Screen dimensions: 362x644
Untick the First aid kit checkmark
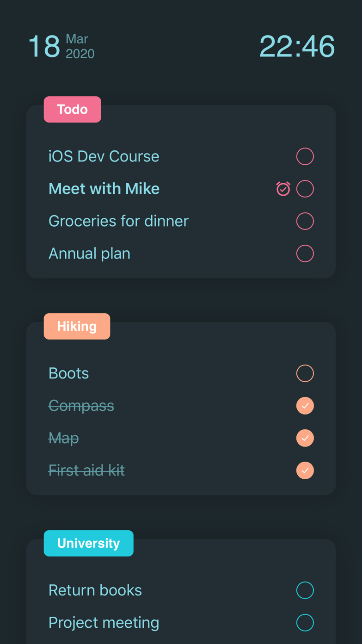305,471
